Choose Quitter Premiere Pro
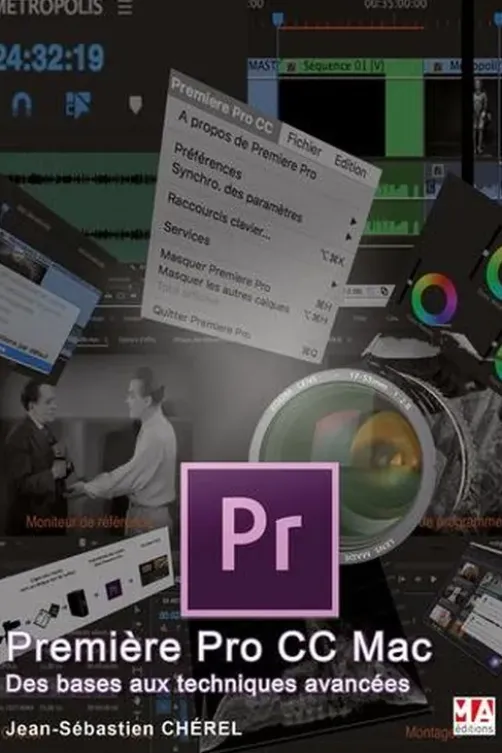This screenshot has height=753, width=502. point(201,322)
